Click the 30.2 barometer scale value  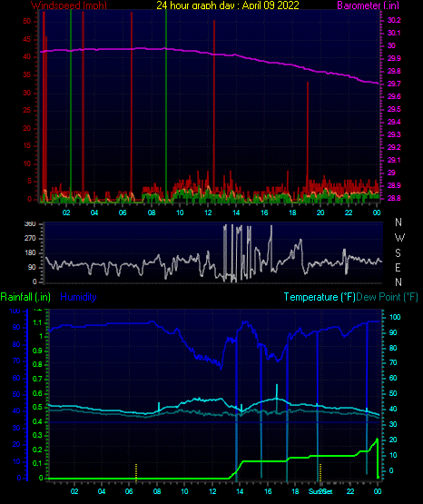tap(394, 20)
